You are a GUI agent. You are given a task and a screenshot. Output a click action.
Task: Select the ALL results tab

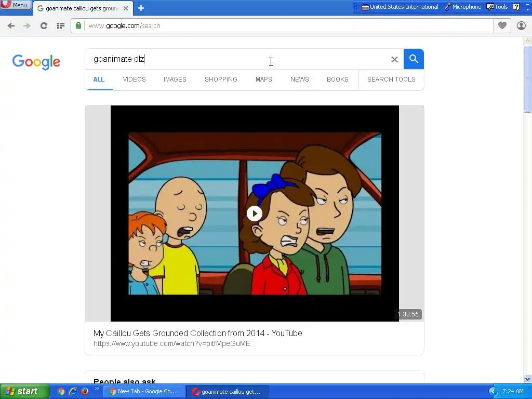[99, 79]
